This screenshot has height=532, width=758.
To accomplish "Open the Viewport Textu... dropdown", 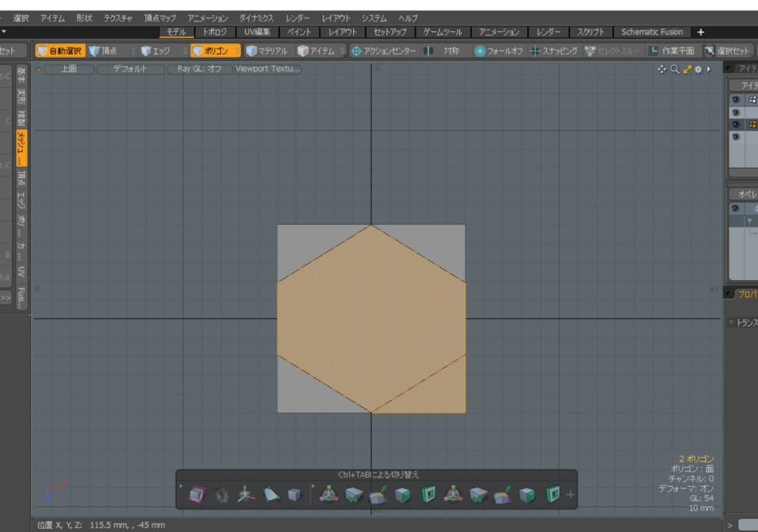I will pyautogui.click(x=268, y=69).
